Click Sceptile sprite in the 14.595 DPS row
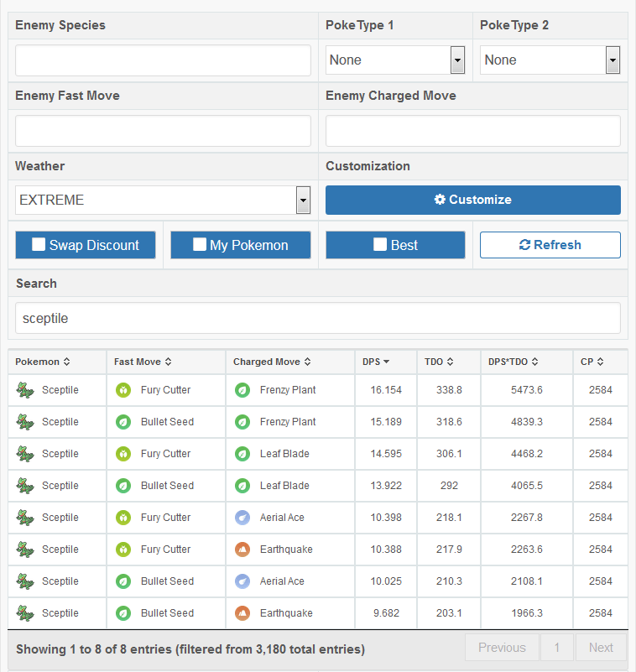The image size is (636, 672). point(25,454)
